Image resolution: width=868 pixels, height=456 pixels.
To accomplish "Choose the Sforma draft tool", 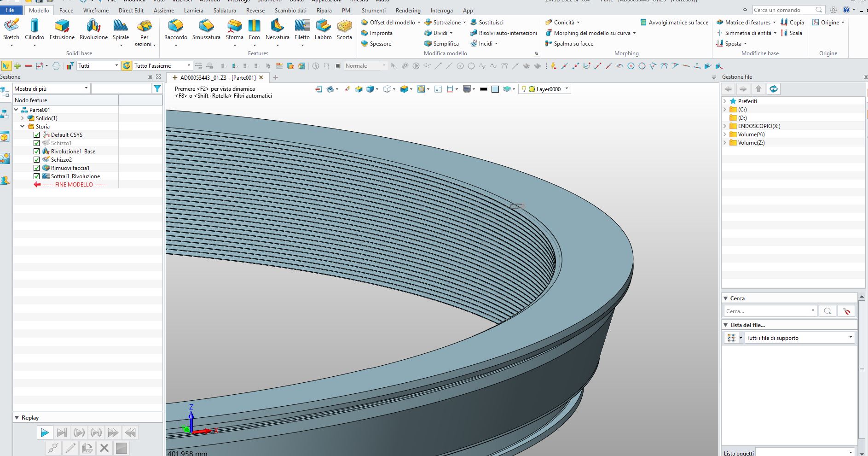I will [x=235, y=30].
